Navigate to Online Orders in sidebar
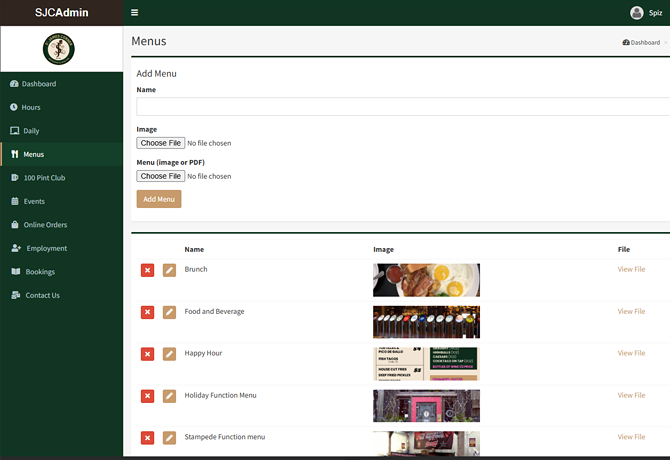Viewport: 670px width, 460px height. pyautogui.click(x=45, y=225)
